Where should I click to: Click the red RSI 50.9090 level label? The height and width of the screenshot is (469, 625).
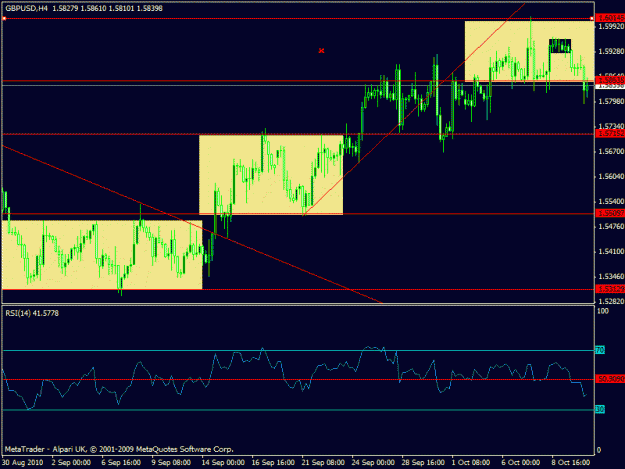[610, 379]
